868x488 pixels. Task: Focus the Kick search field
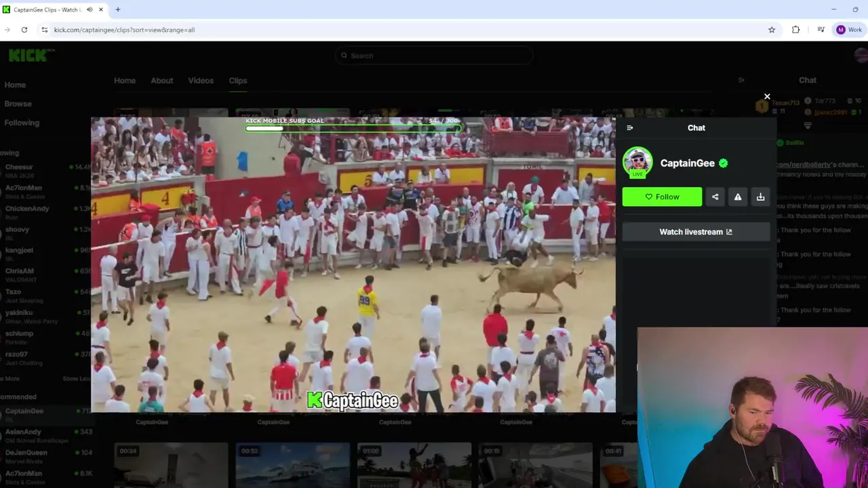tap(434, 56)
